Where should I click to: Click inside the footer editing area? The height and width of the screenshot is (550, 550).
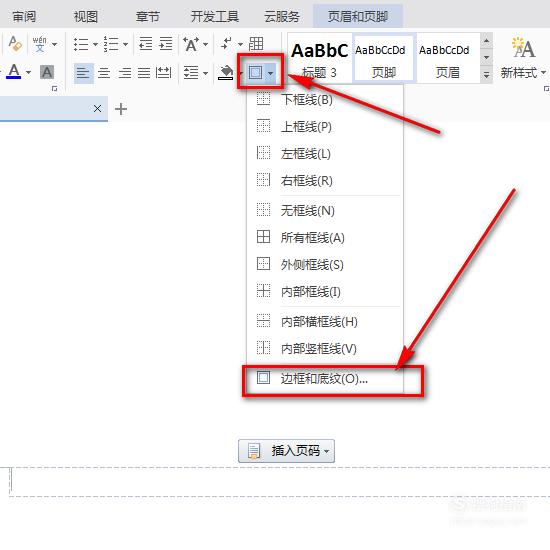pyautogui.click(x=280, y=482)
